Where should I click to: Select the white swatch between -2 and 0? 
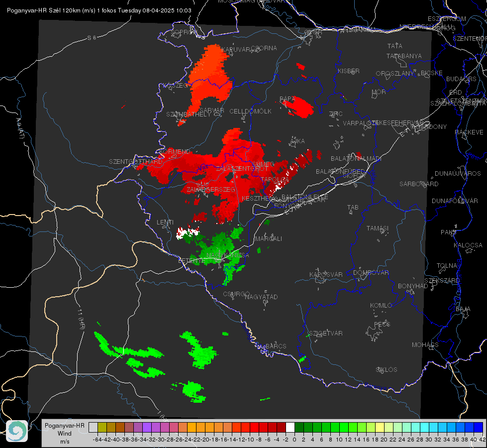pyautogui.click(x=290, y=427)
